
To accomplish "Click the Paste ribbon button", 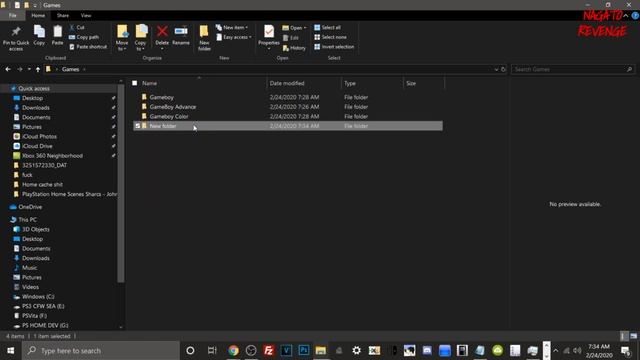I will click(x=58, y=35).
